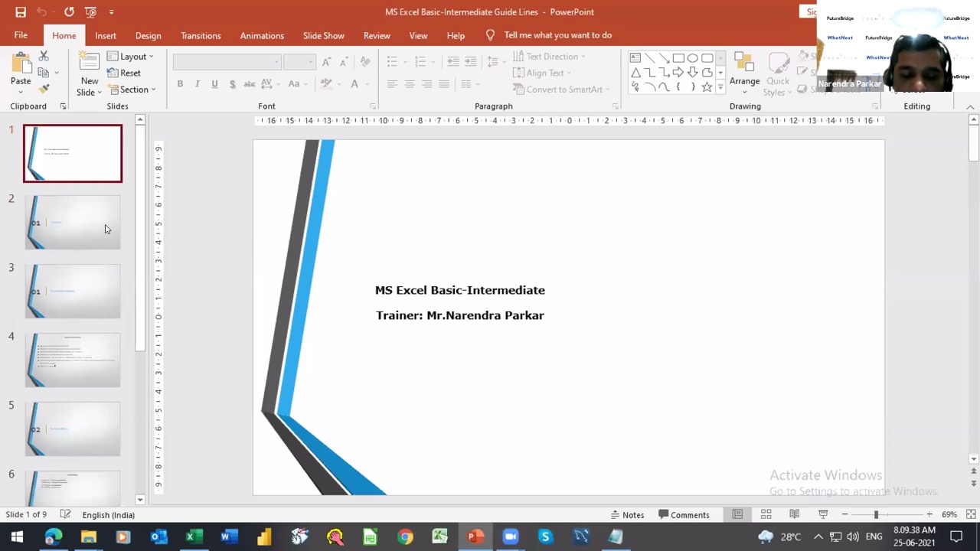
Task: Start slideshow from beginning via quick access icon
Action: (x=91, y=12)
